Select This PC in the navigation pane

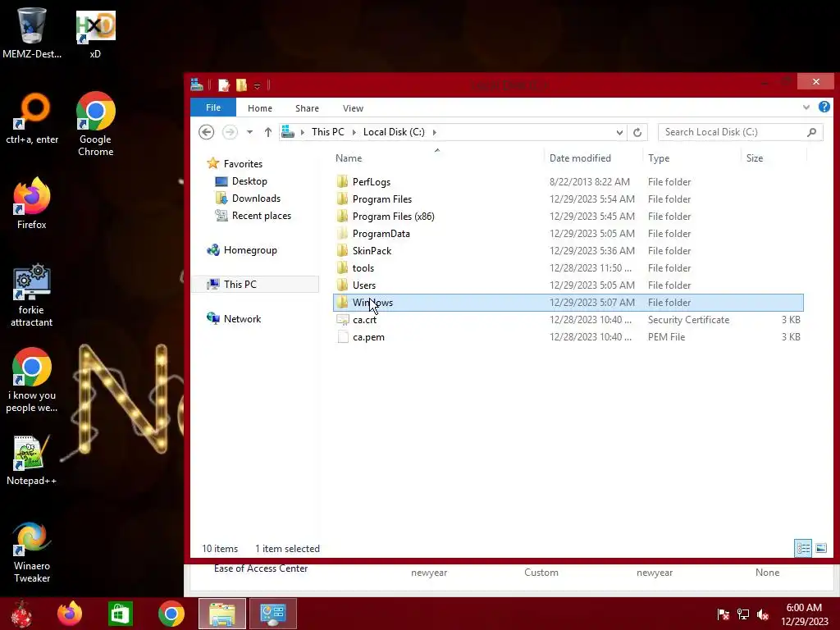(x=255, y=285)
